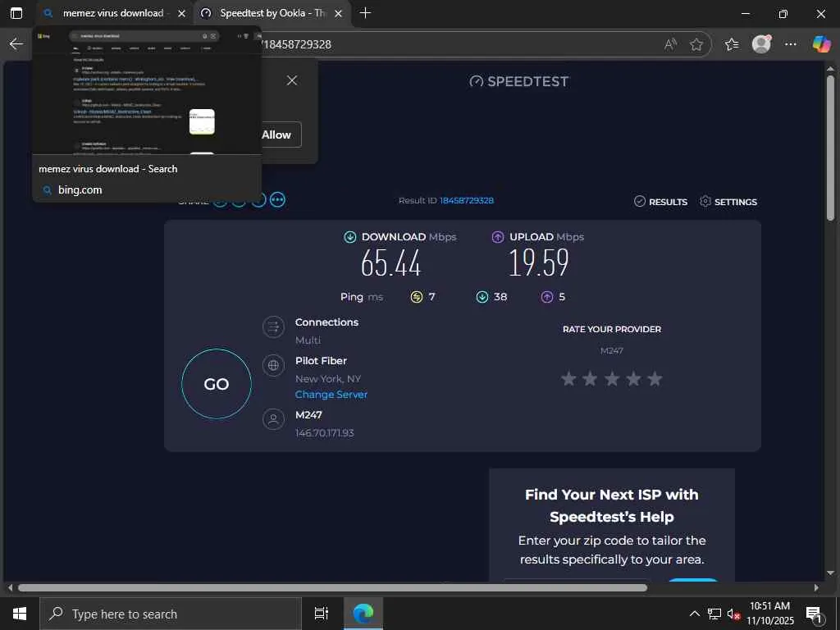Open the Favorites list icon
Viewport: 840px width, 630px height.
(x=732, y=44)
